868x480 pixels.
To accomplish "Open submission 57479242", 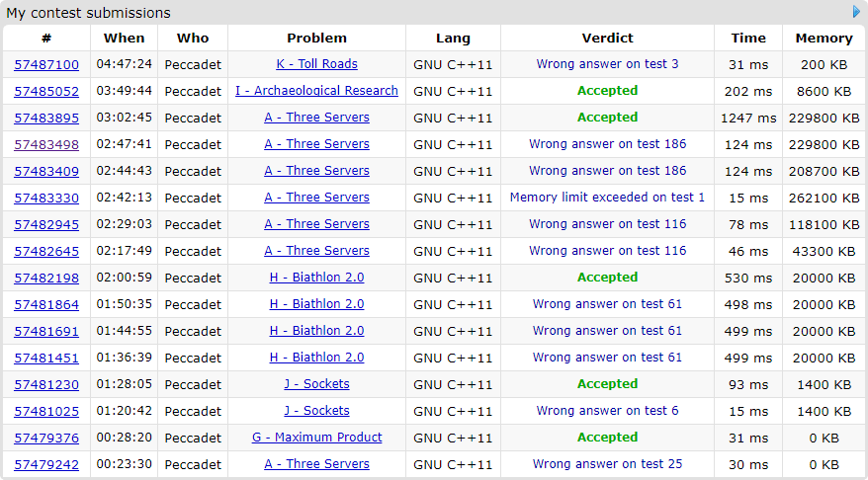I will 46,464.
